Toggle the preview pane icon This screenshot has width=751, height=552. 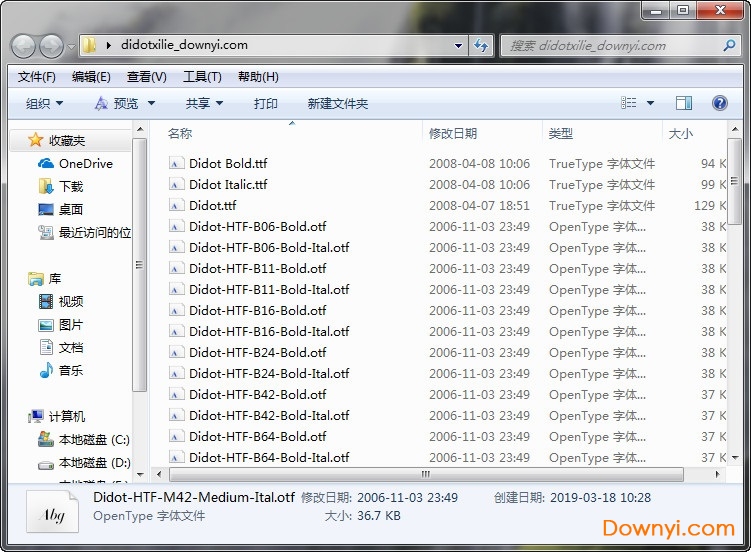coord(684,103)
